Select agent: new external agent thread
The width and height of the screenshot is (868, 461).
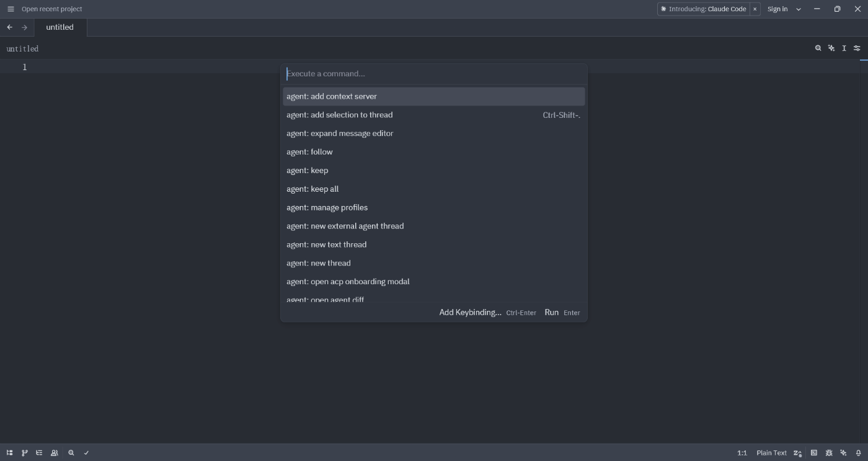(x=434, y=226)
